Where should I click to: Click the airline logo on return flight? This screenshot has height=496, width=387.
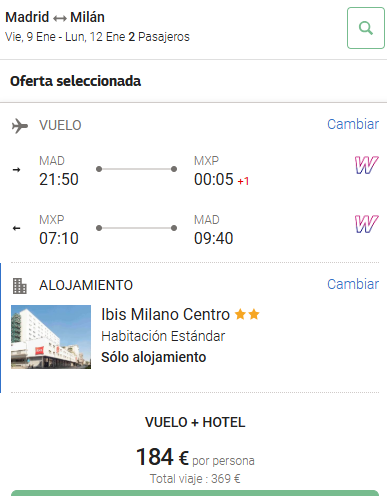tap(366, 224)
